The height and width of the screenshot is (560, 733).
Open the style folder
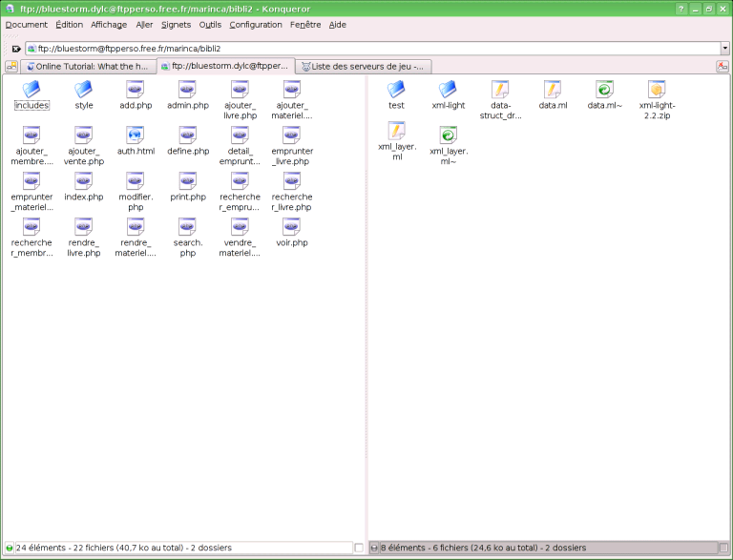click(x=84, y=90)
